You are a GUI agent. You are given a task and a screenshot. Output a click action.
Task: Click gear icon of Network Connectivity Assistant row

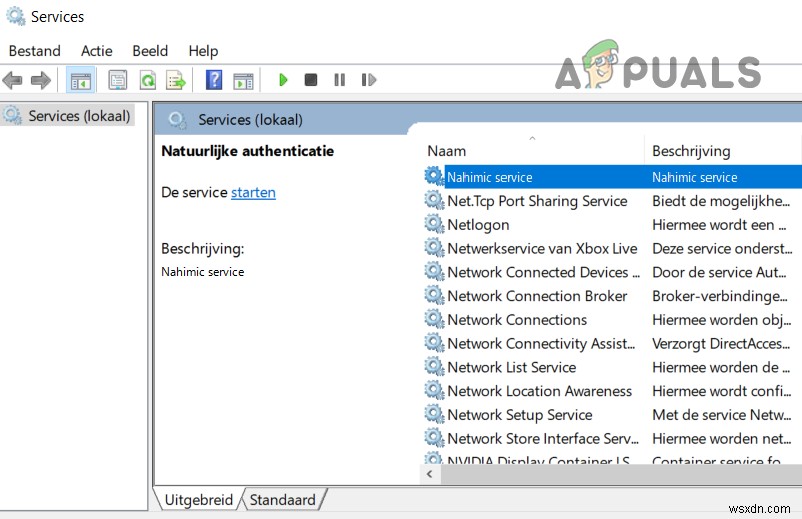tap(434, 343)
